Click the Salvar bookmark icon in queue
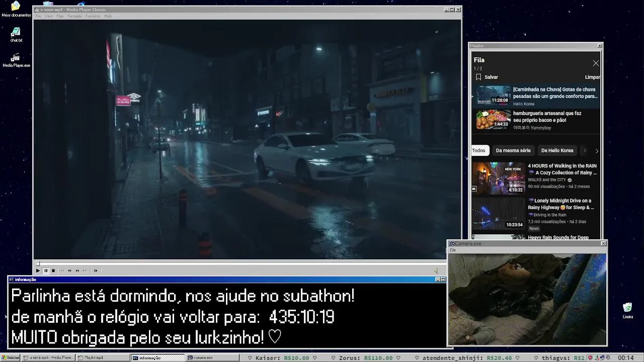 [478, 77]
